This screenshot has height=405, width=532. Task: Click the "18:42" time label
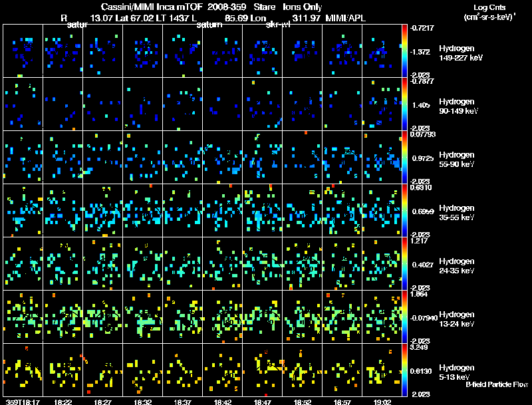[223, 402]
